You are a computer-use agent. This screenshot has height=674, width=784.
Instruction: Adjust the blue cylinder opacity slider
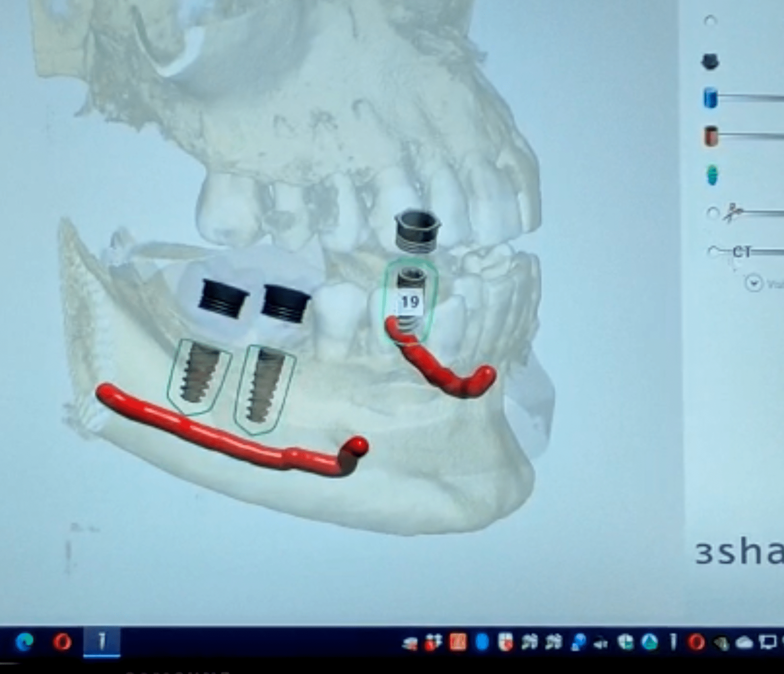coord(750,98)
